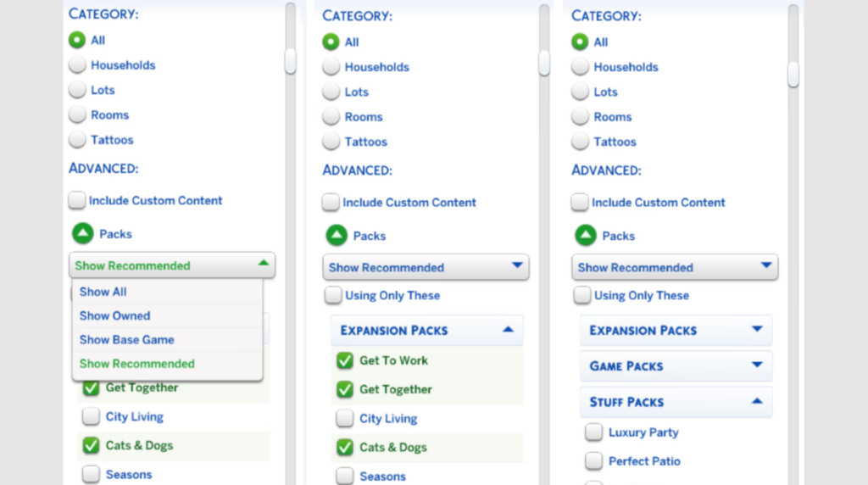Viewport: 868px width, 485px height.
Task: Click the green Packs arrow icon in the left panel
Action: (x=82, y=234)
